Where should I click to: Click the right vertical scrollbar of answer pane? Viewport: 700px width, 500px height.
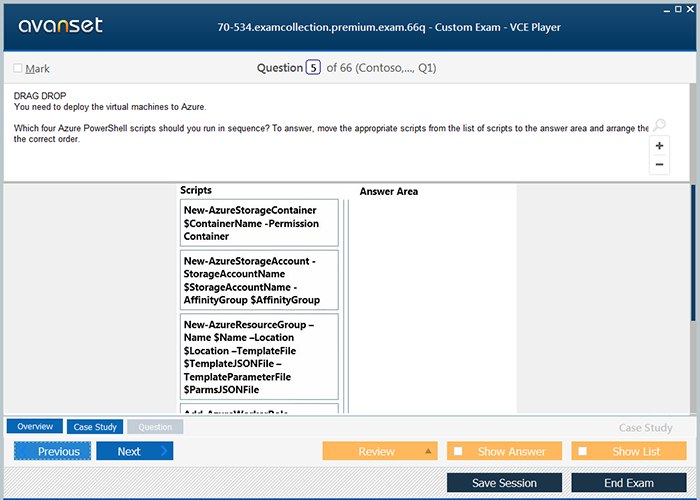(693, 252)
